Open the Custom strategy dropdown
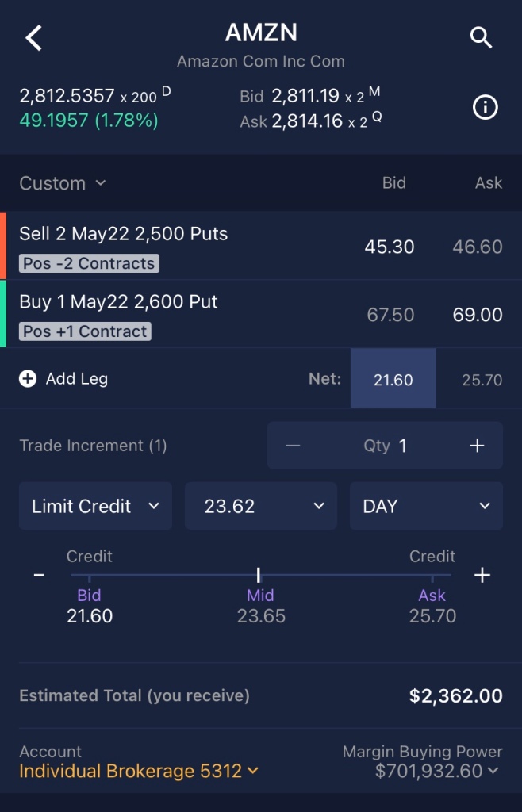This screenshot has width=522, height=812. (x=63, y=183)
